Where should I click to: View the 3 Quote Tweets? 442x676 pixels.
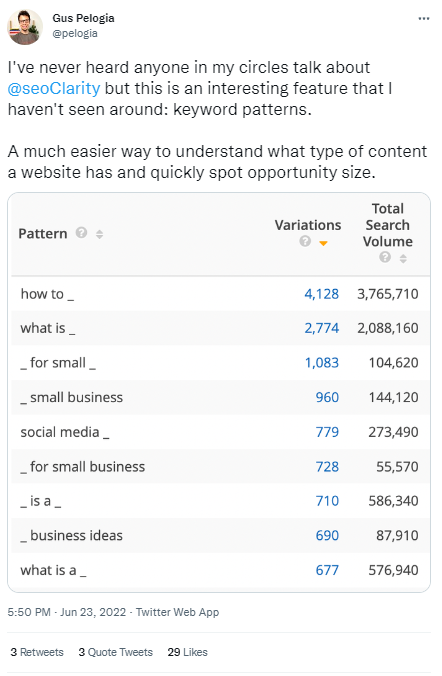116,652
